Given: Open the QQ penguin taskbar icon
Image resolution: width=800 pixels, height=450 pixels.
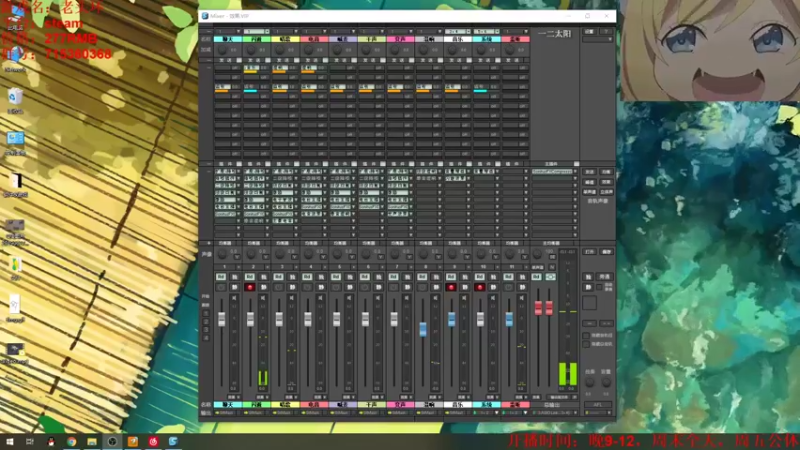Looking at the screenshot, I should [51, 441].
